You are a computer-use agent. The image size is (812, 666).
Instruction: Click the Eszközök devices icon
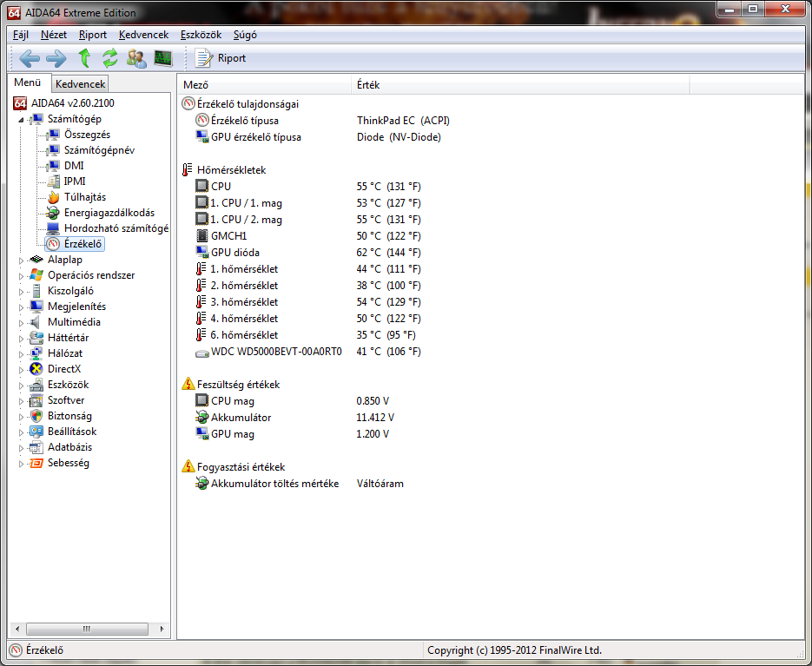point(36,385)
